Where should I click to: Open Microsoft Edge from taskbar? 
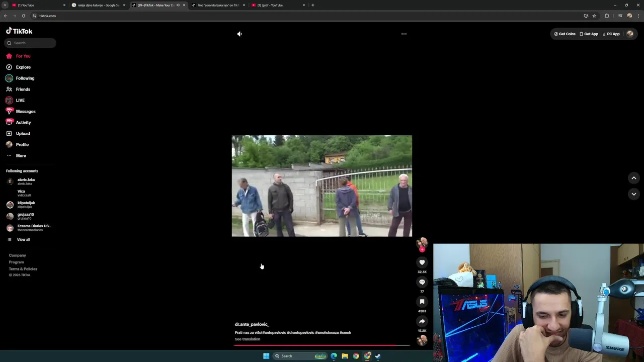point(334,356)
